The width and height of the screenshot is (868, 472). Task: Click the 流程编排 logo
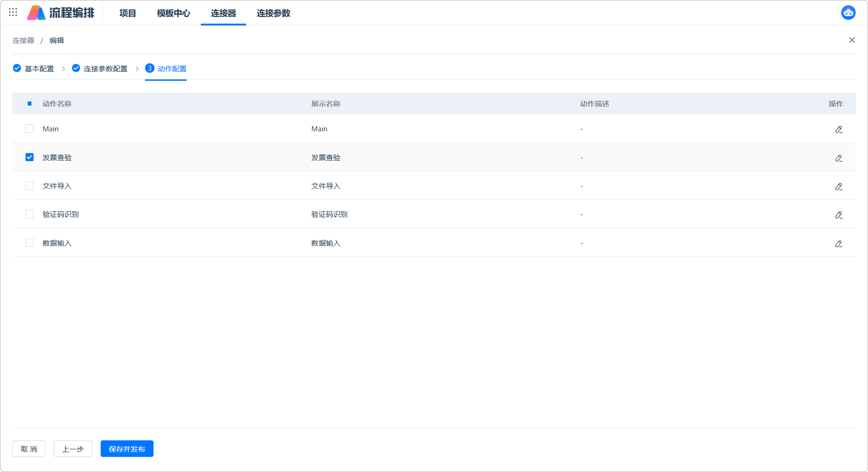tap(61, 13)
